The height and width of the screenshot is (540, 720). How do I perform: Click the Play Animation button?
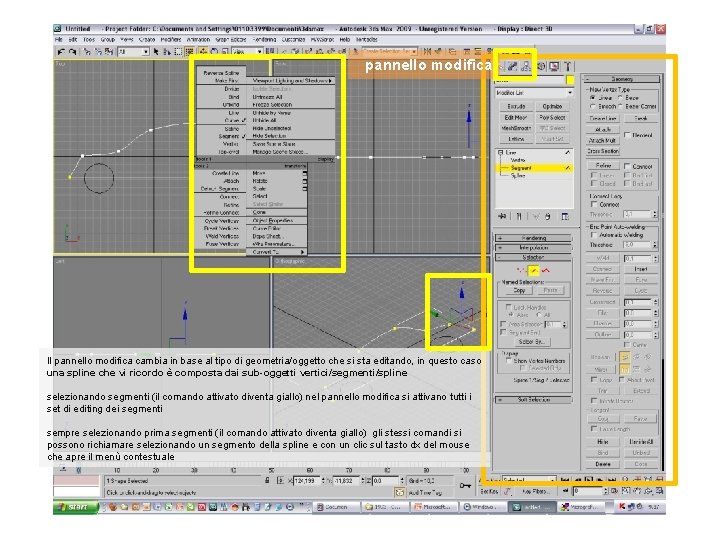point(589,480)
